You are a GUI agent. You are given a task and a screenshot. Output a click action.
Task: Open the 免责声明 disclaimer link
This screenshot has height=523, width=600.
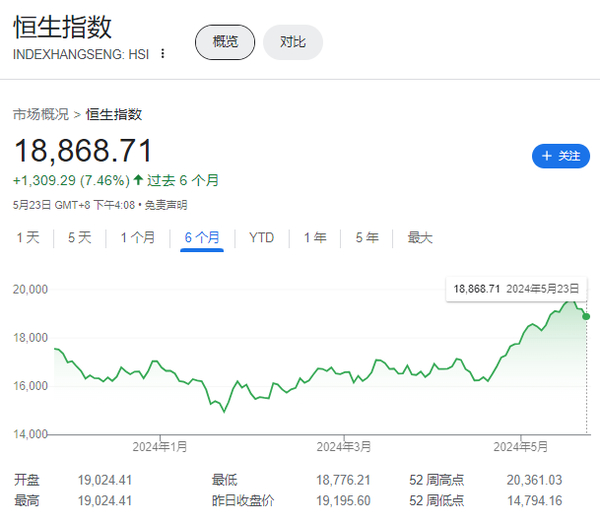pyautogui.click(x=166, y=205)
